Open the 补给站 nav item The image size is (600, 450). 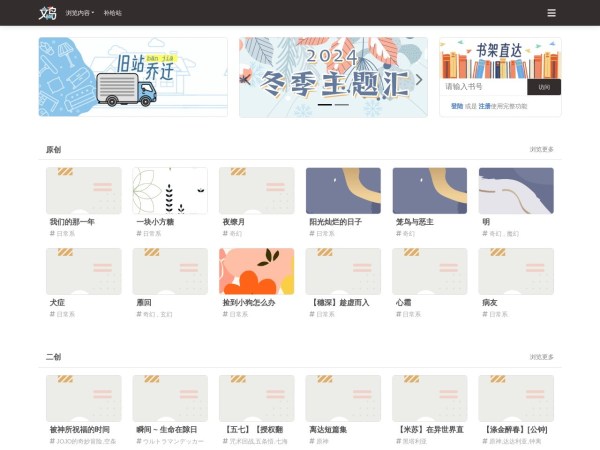pyautogui.click(x=112, y=13)
